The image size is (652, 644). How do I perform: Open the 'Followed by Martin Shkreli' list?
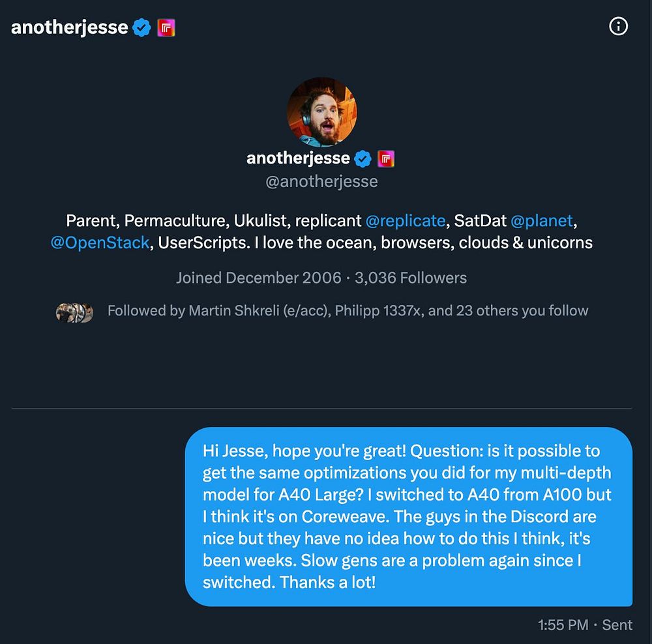[x=348, y=311]
